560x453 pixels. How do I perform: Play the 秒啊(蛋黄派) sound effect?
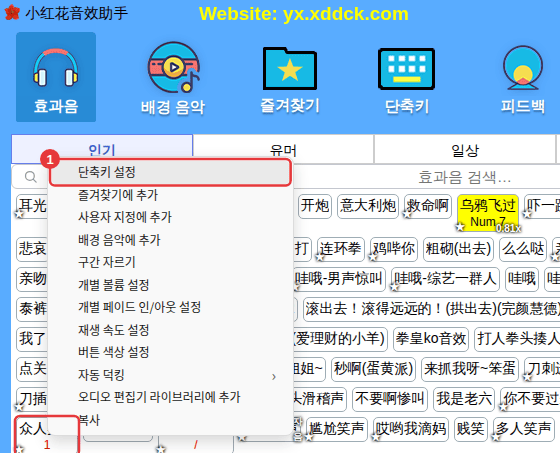point(374,369)
